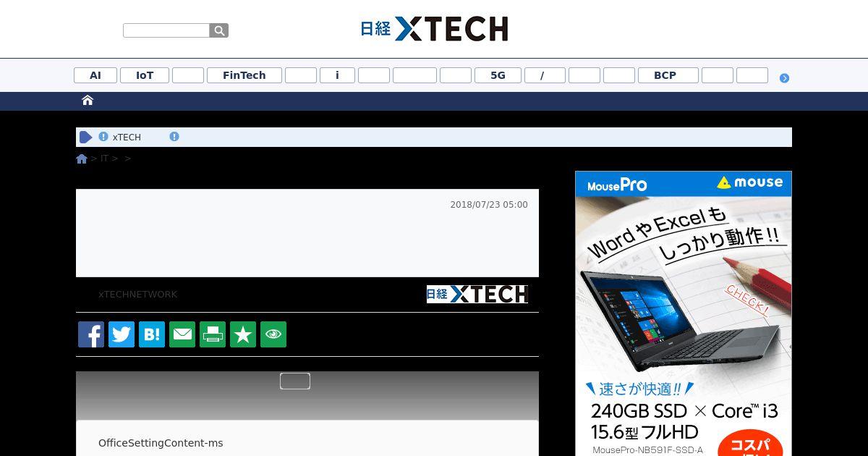Open the xTECH notice link
868x456 pixels.
(127, 137)
